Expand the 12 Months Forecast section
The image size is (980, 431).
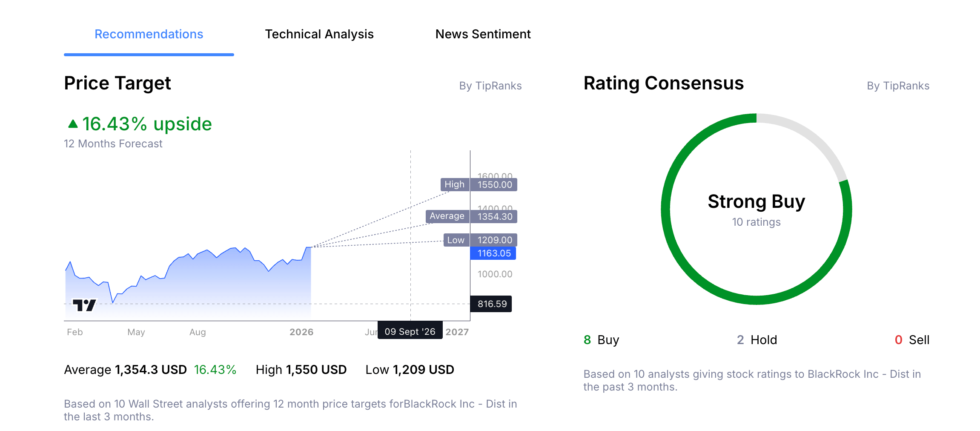tap(113, 144)
